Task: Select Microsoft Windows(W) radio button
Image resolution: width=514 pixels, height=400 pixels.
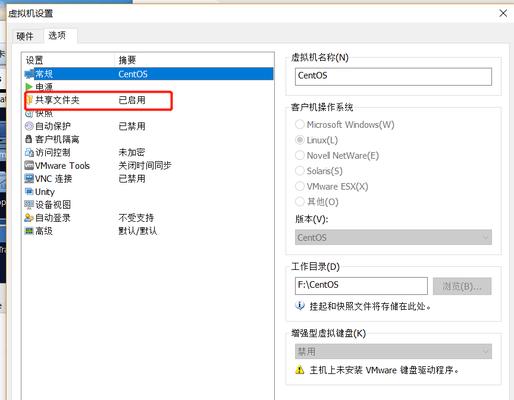Action: 300,124
